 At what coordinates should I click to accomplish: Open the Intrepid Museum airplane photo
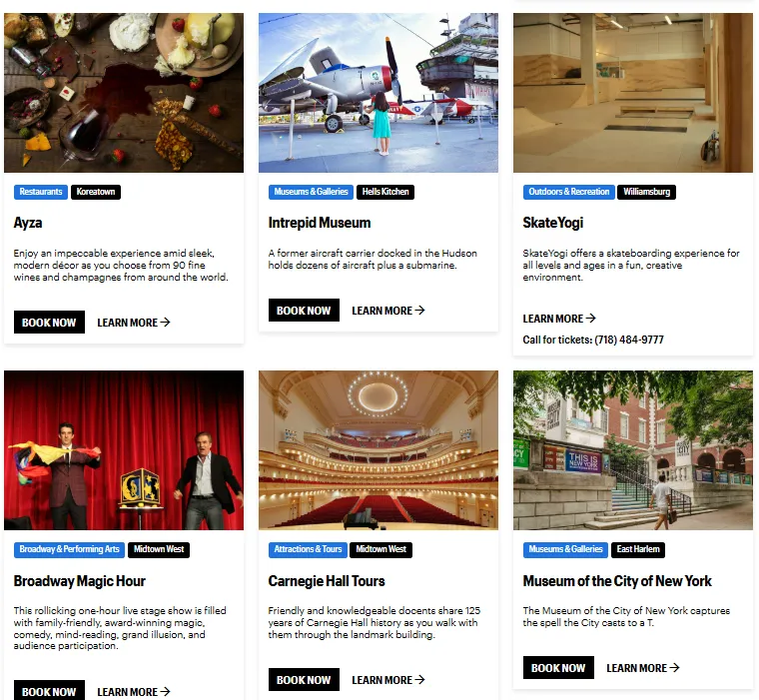click(379, 93)
